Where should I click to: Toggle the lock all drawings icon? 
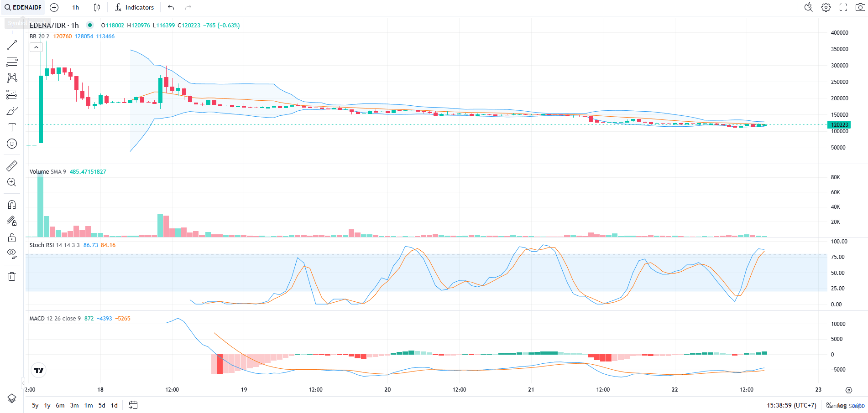(12, 237)
